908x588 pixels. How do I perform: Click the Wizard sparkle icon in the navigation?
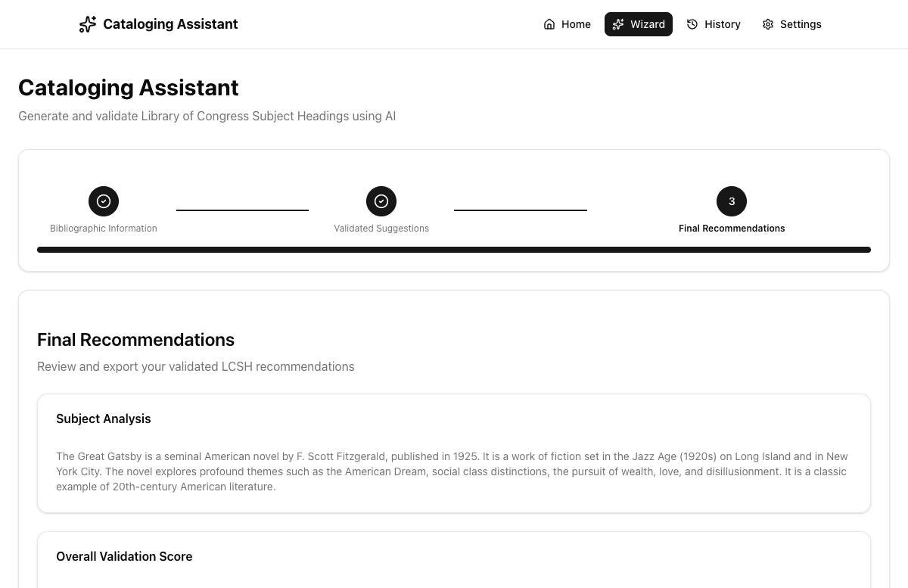[x=618, y=24]
